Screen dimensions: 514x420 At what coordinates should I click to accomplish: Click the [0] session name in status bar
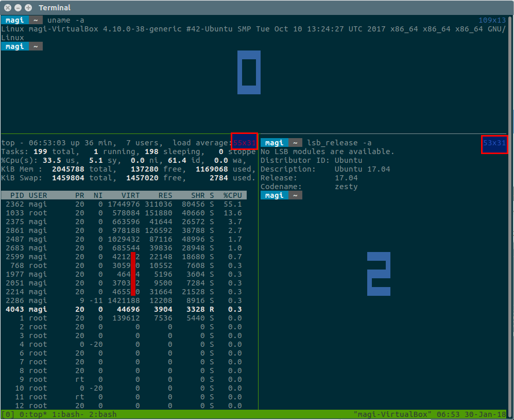[x=8, y=414]
